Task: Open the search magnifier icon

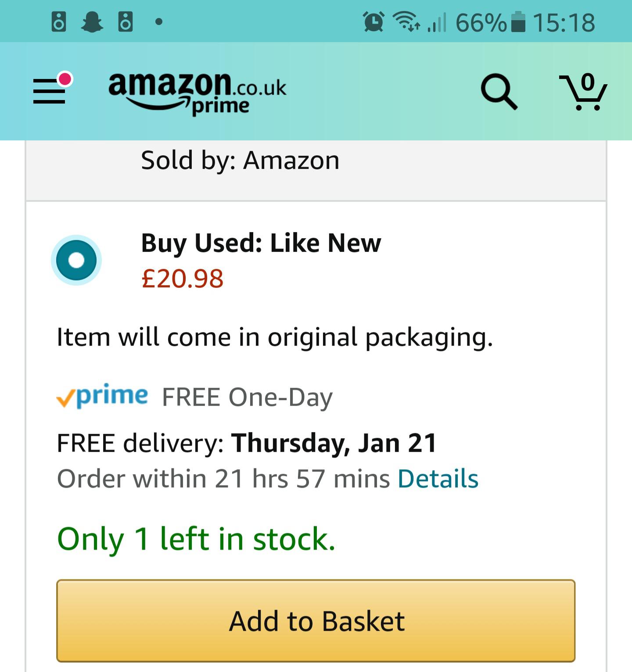Action: (499, 92)
